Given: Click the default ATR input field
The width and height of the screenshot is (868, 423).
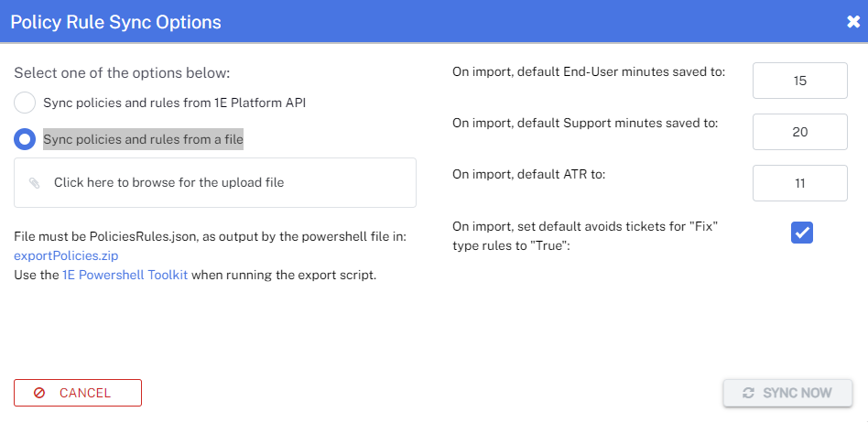Looking at the screenshot, I should [799, 183].
